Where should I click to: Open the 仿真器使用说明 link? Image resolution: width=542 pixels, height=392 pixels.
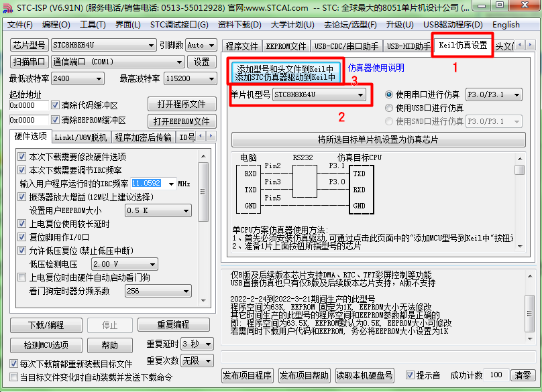pos(376,68)
